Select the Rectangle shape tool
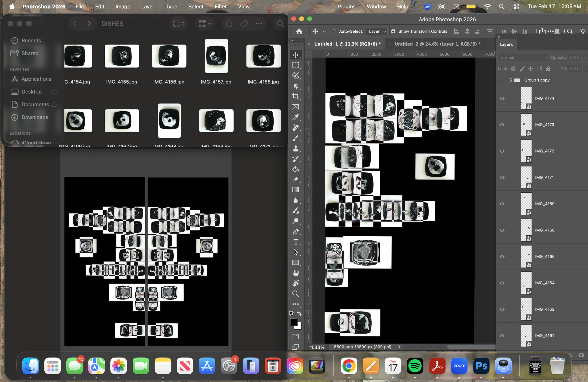The image size is (588, 382). click(x=295, y=263)
